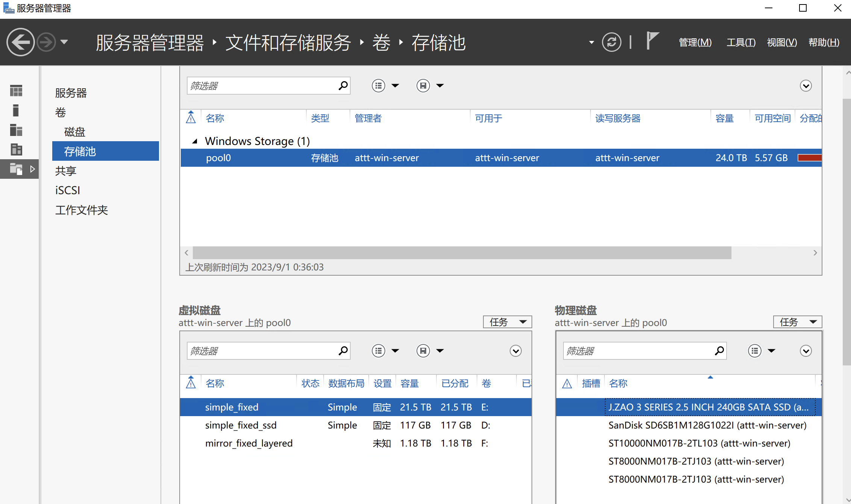
Task: Sort pools by 容量 column header
Action: tap(725, 118)
